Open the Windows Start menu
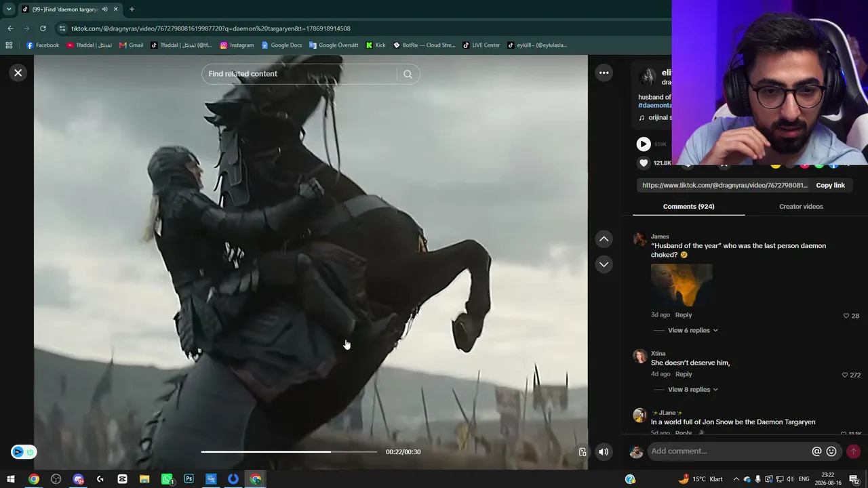The width and height of the screenshot is (868, 488). pos(11,479)
